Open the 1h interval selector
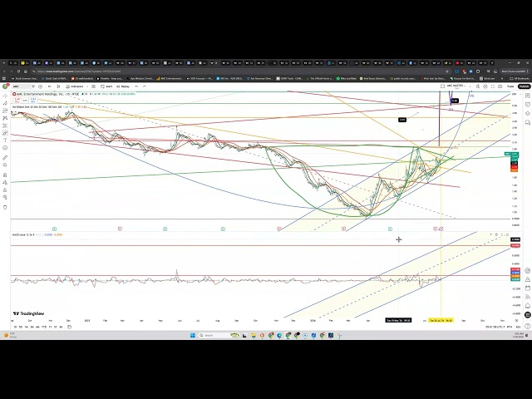 pyautogui.click(x=50, y=86)
